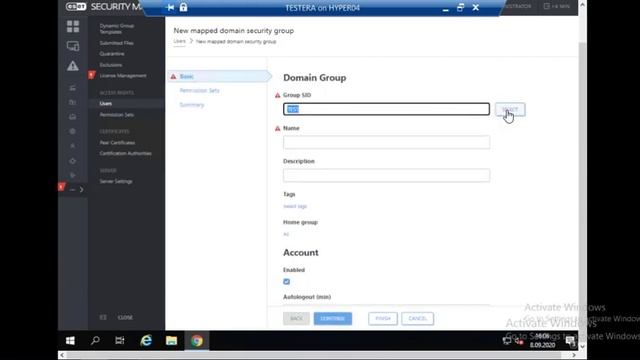Screen dimensions: 640x360
Task: Open Certification Authorities in sidebar
Action: pos(125,153)
